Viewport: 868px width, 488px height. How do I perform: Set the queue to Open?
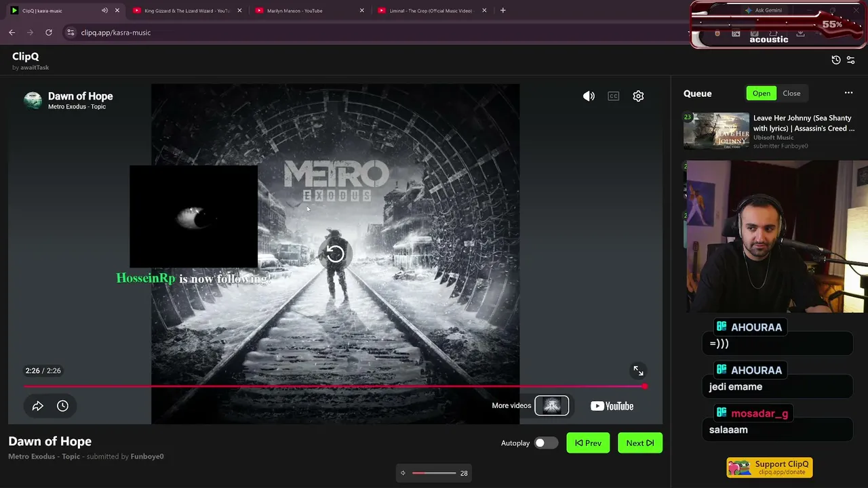pos(762,94)
